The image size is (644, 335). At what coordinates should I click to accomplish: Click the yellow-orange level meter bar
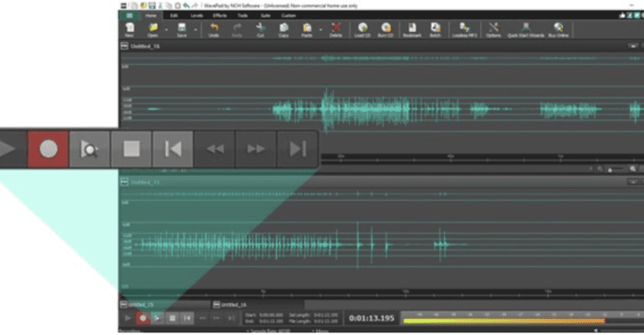coord(504,321)
